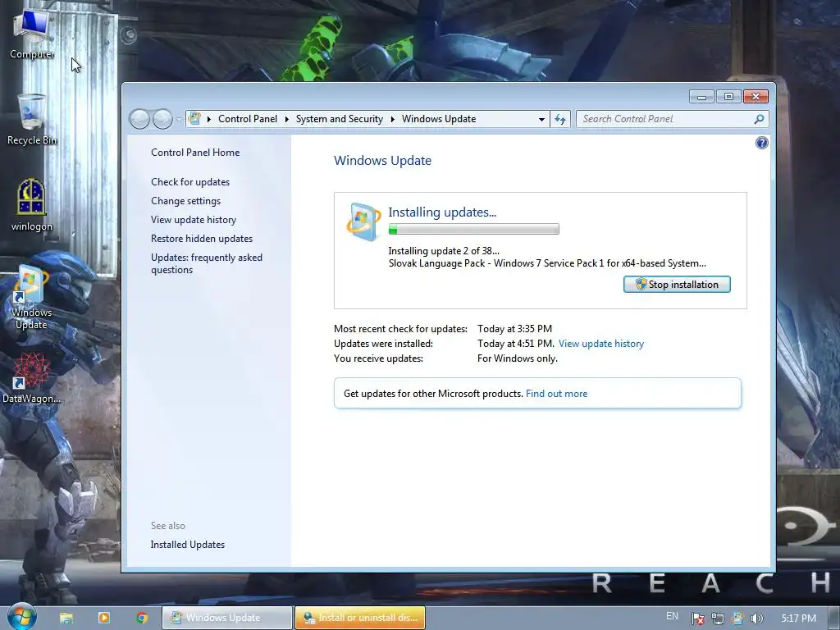Click the System and Security breadcrumb

click(x=340, y=119)
